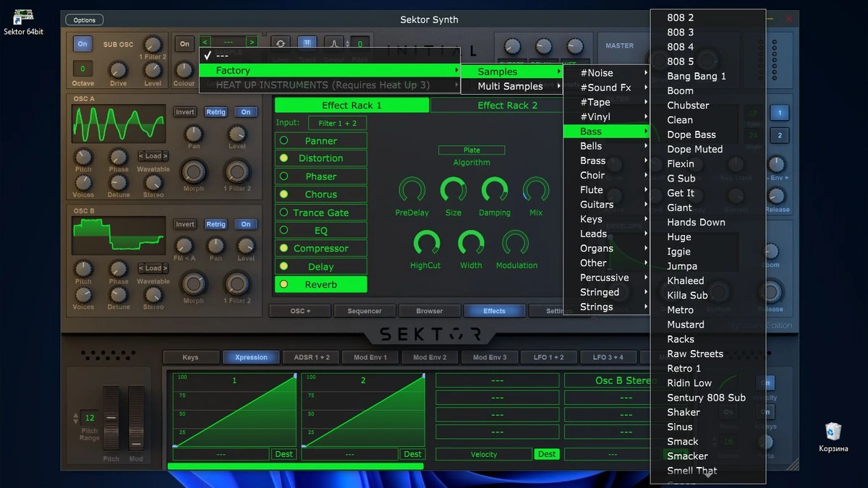Switch to the LFO 1 + 2 tab

pyautogui.click(x=549, y=357)
